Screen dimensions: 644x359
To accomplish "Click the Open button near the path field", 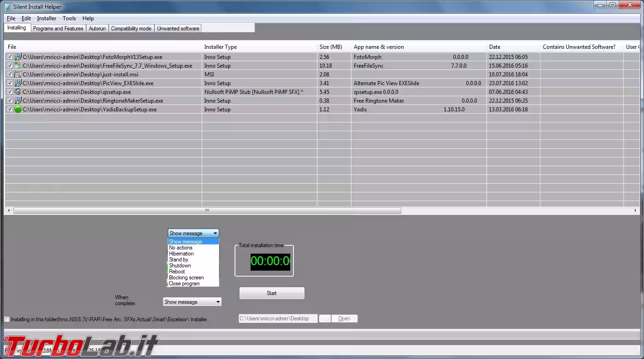I will (345, 318).
